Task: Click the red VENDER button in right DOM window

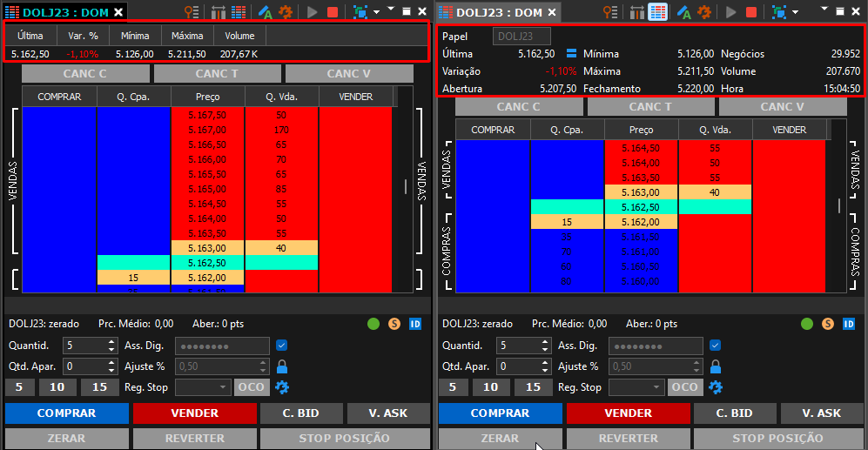Action: coord(629,413)
